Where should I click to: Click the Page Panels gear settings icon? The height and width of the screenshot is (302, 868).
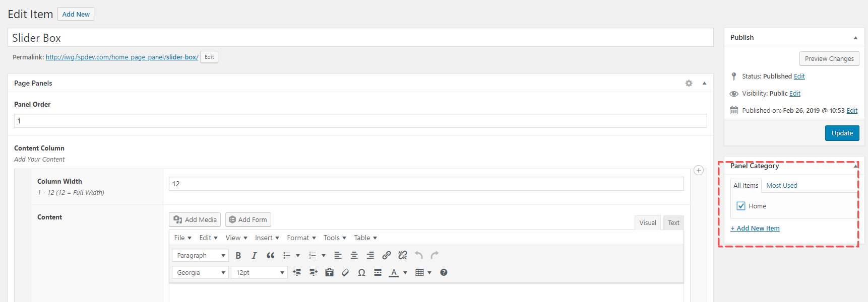point(689,83)
